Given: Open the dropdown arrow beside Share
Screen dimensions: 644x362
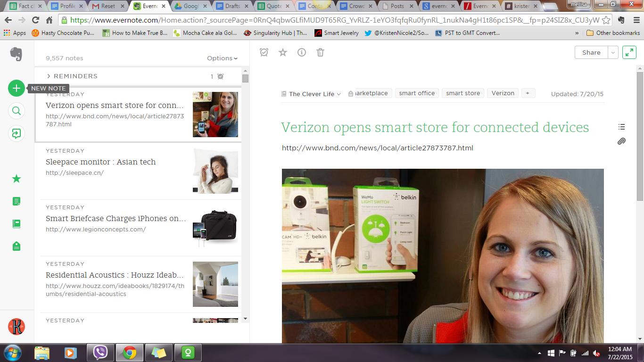Looking at the screenshot, I should point(613,52).
